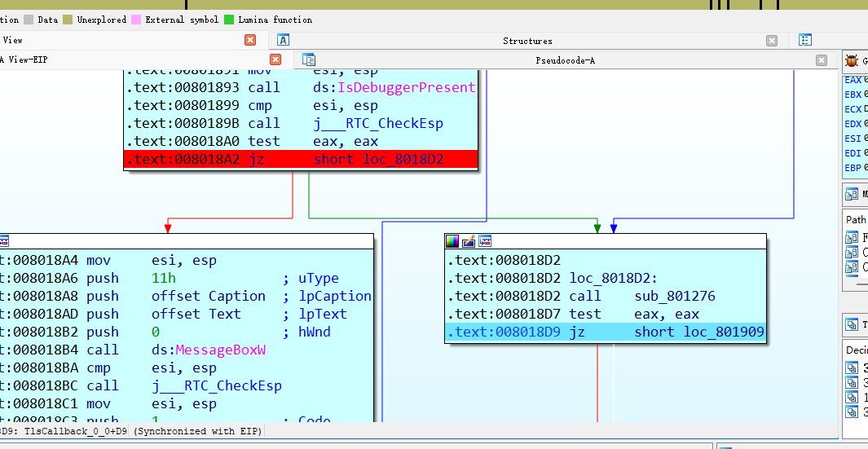Click the Threads panel header icon

tap(851, 325)
